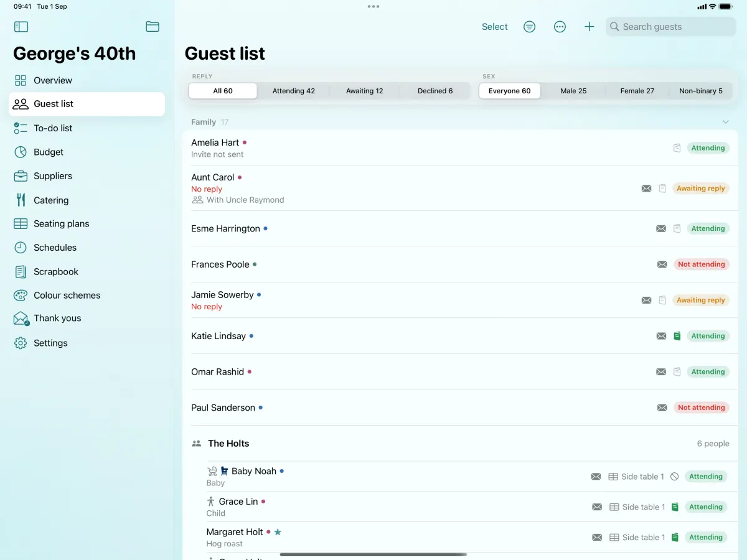Click the notes icon for Omar Rashid
747x560 pixels.
677,372
